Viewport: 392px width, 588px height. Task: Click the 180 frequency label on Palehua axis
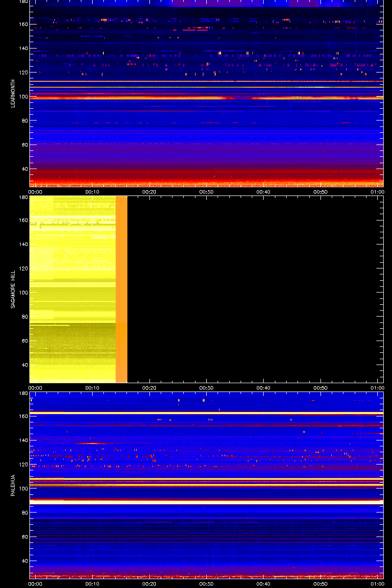(23, 394)
